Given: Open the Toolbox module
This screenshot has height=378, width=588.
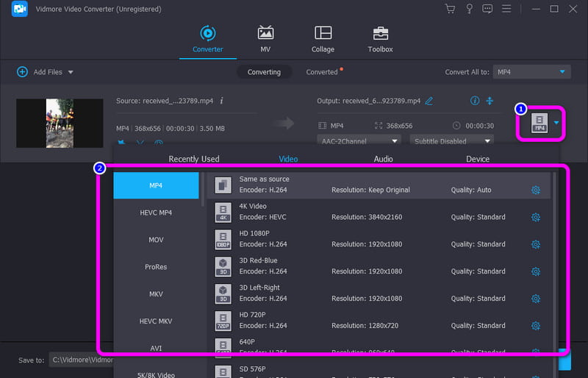Looking at the screenshot, I should point(380,39).
